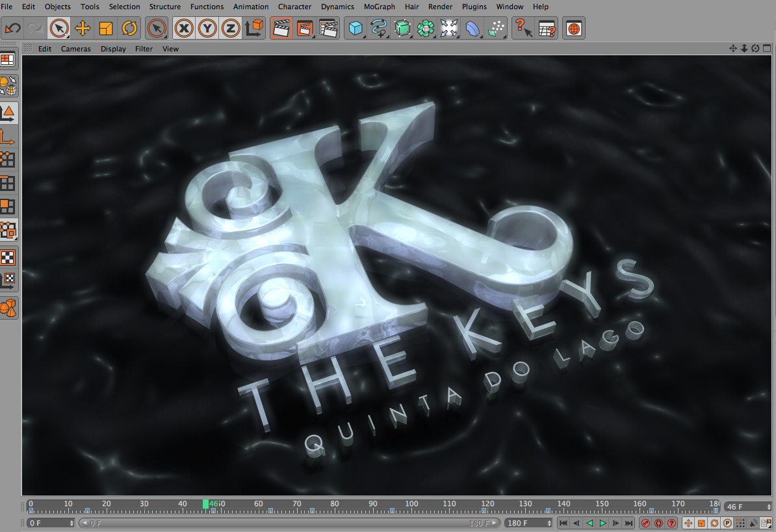Toggle position keyframe recording
This screenshot has width=776, height=532.
[688, 523]
